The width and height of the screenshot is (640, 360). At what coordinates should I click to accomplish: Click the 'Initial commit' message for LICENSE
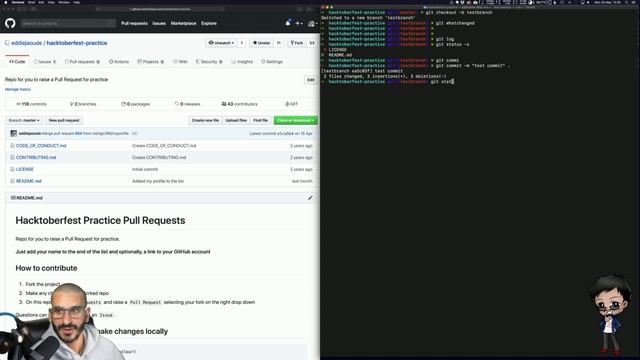coord(145,169)
